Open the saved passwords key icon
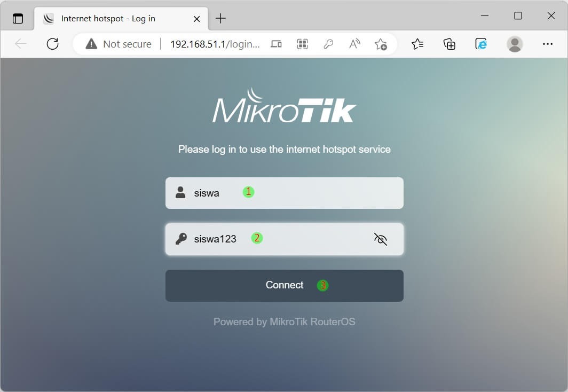The image size is (568, 392). click(329, 44)
